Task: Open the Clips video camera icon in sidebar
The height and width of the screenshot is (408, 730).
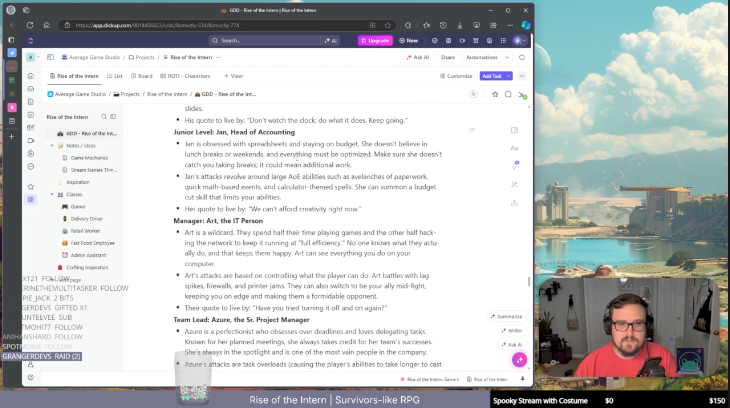Action: (31, 140)
